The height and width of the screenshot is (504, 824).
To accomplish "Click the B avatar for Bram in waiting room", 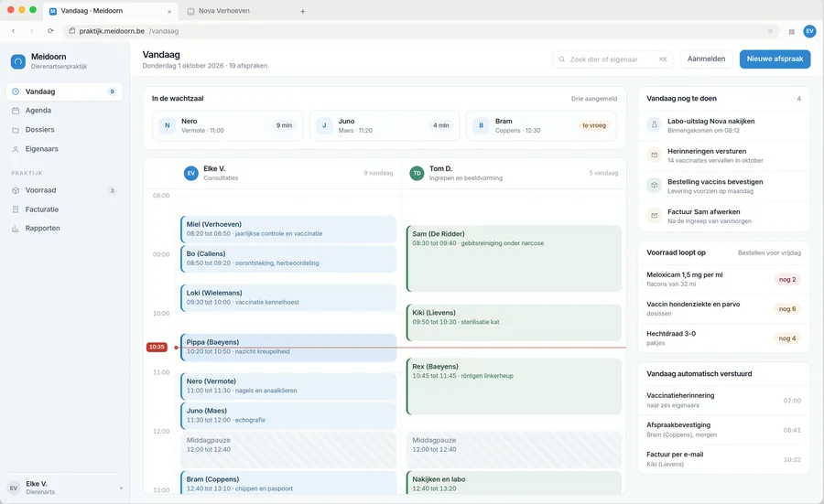I will coord(481,125).
